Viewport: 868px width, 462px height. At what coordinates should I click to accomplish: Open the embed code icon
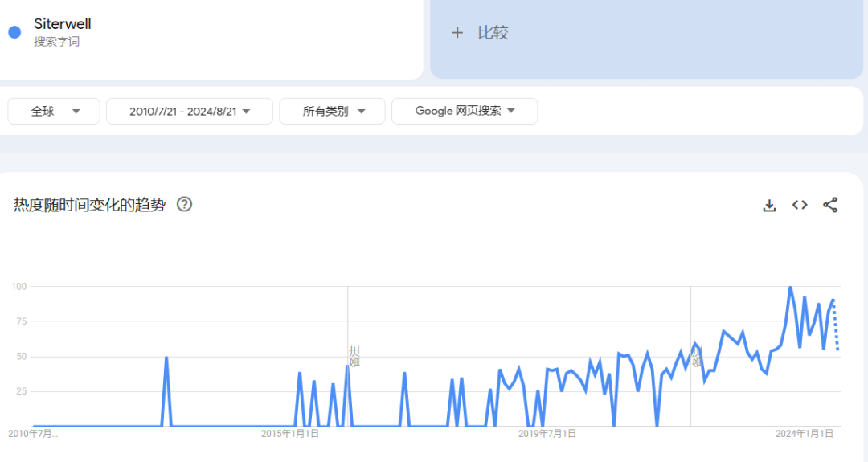(x=800, y=205)
